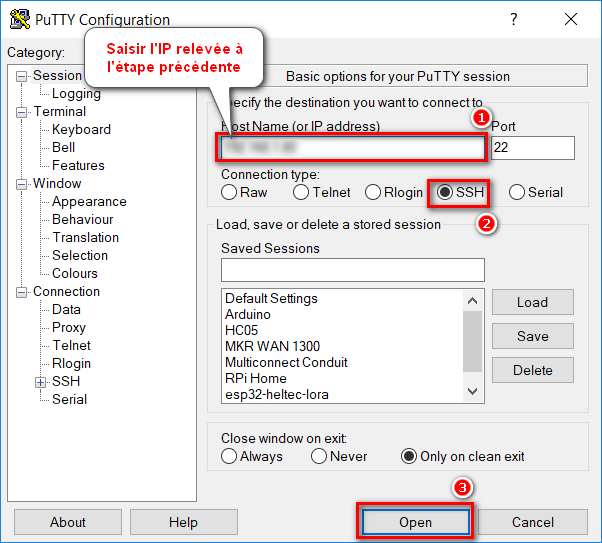Open the Logging category
The width and height of the screenshot is (602, 543).
point(76,94)
